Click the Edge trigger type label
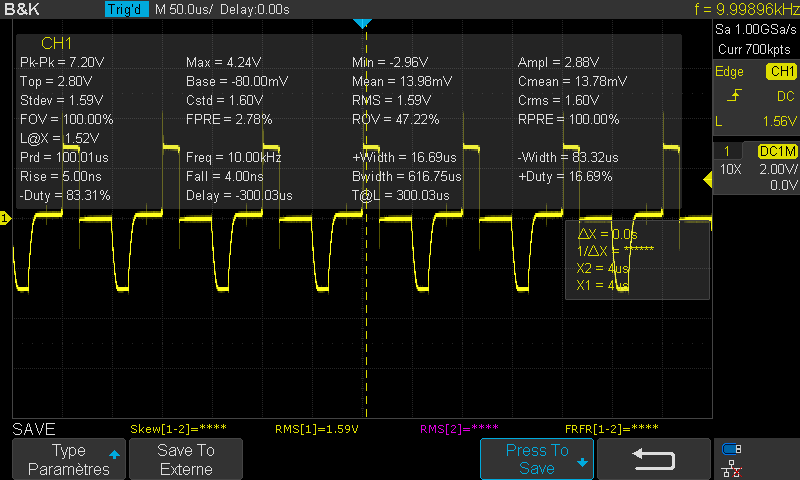This screenshot has height=480, width=800. tap(729, 71)
